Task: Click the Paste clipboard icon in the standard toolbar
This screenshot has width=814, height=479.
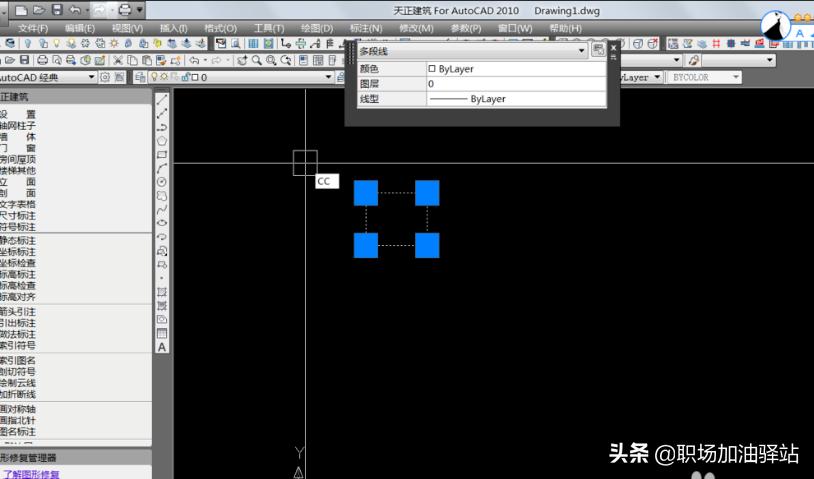Action: [x=147, y=61]
